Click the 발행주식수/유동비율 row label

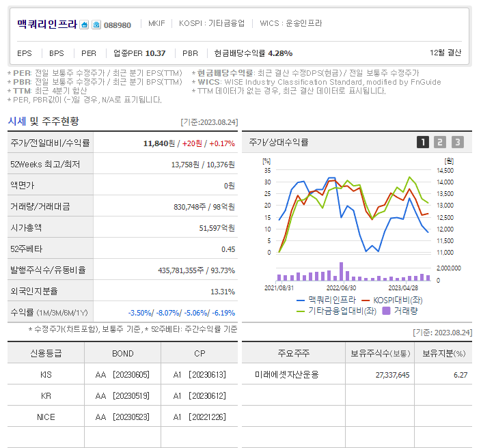tap(48, 270)
